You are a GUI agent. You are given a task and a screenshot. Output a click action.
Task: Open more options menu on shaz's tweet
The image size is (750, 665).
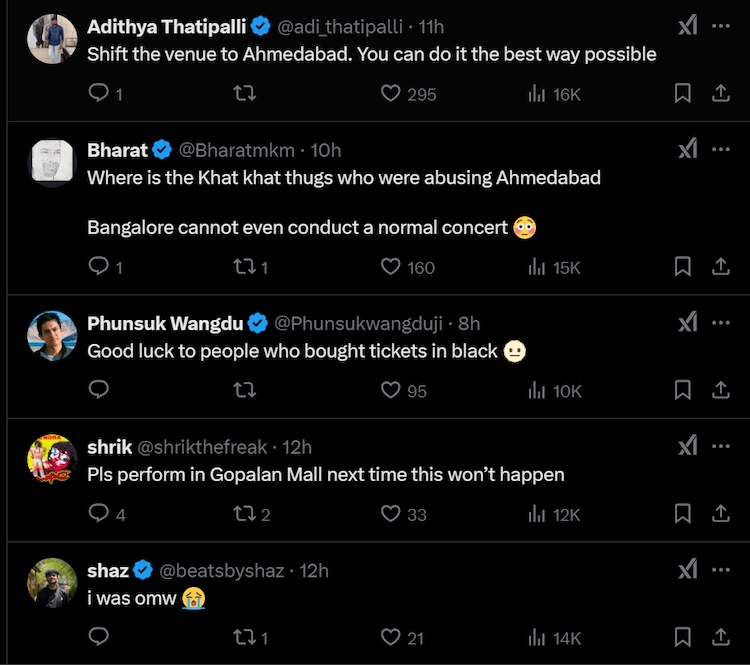click(721, 569)
